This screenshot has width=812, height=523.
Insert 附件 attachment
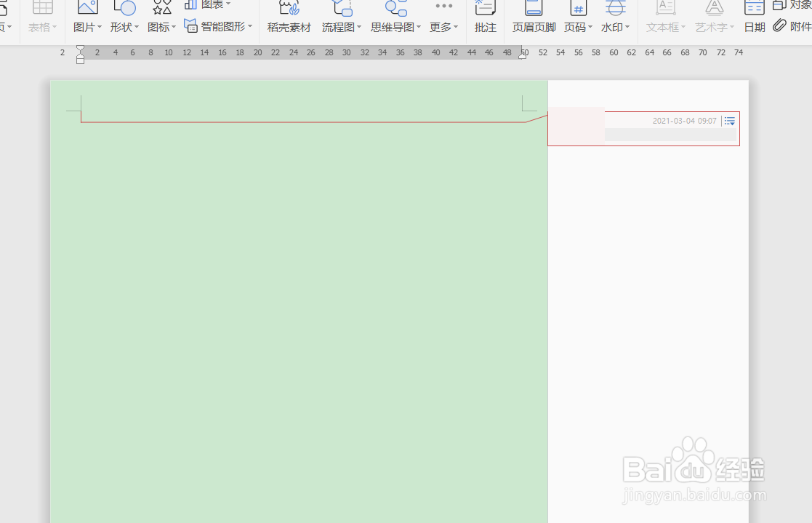click(792, 26)
